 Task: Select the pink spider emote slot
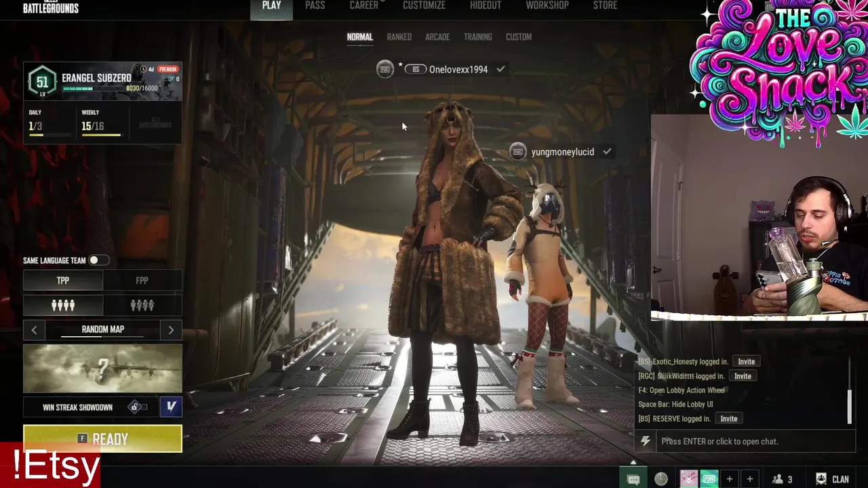(689, 479)
